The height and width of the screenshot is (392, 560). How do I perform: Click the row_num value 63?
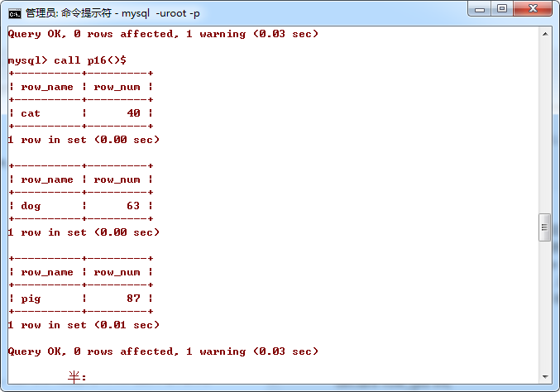[133, 206]
